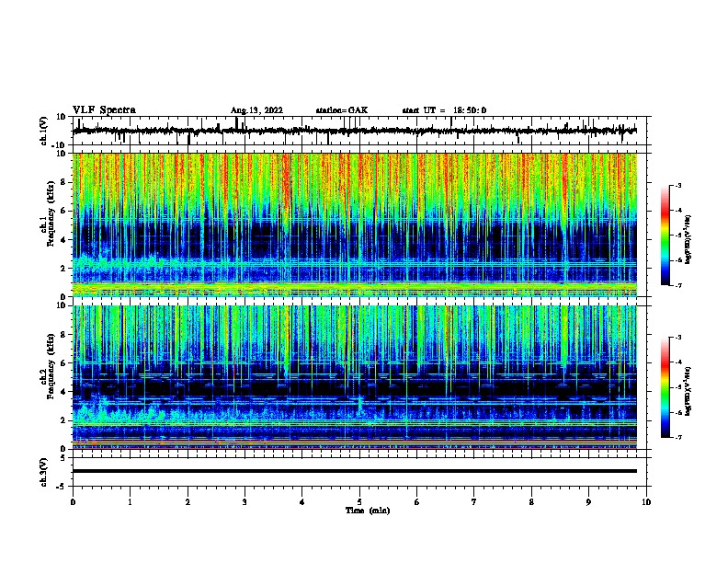
Task: Click the "start UT = 18:50:0" header text
Action: pyautogui.click(x=444, y=110)
